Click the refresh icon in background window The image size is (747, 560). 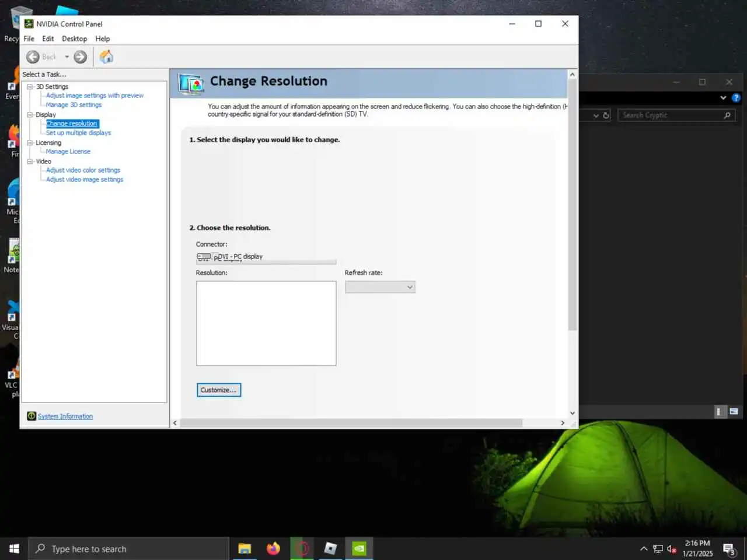click(606, 116)
